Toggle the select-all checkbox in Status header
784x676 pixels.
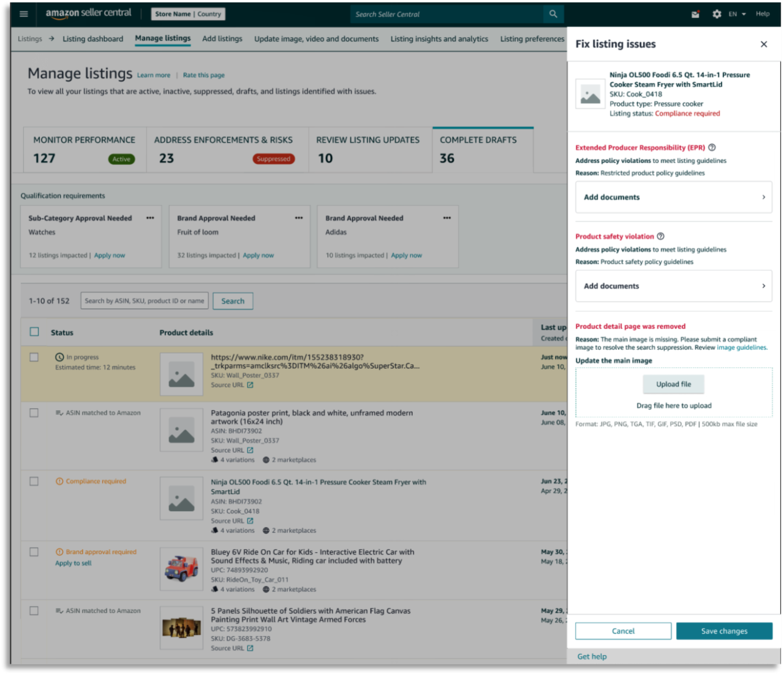[x=34, y=332]
